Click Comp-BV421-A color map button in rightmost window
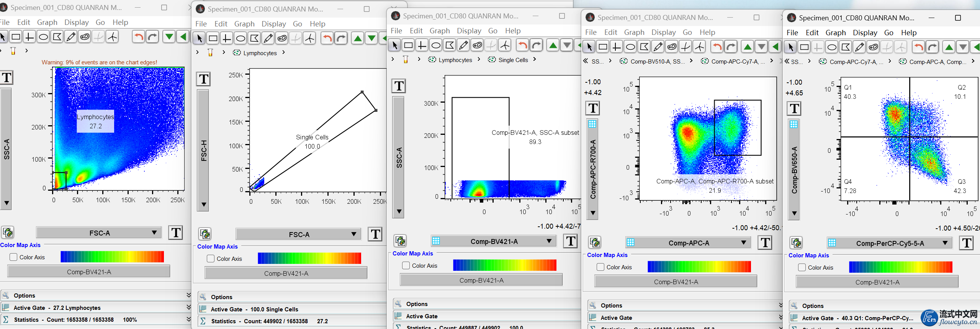The width and height of the screenshot is (980, 329). 877,282
